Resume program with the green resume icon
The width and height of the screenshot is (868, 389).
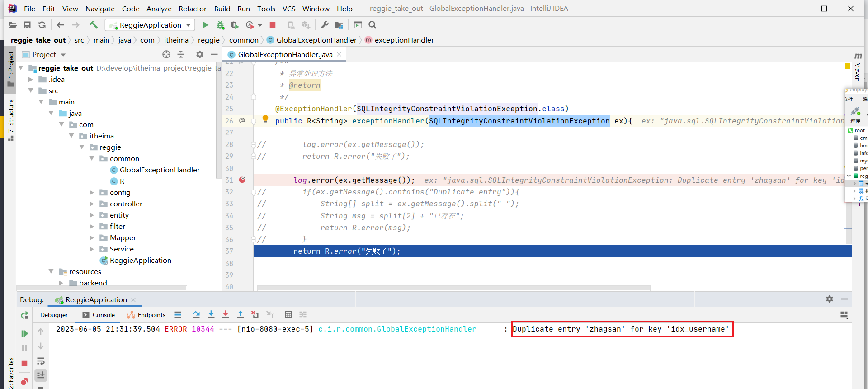[x=24, y=333]
